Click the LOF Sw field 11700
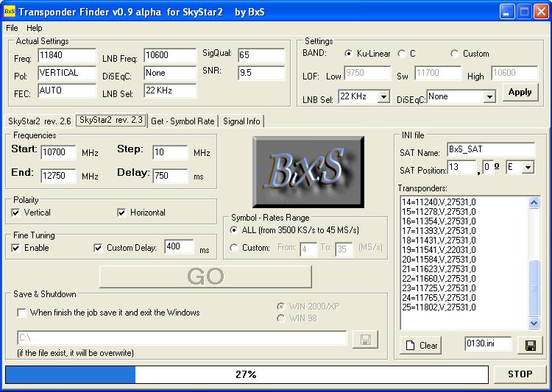Image resolution: width=552 pixels, height=392 pixels. pos(438,74)
